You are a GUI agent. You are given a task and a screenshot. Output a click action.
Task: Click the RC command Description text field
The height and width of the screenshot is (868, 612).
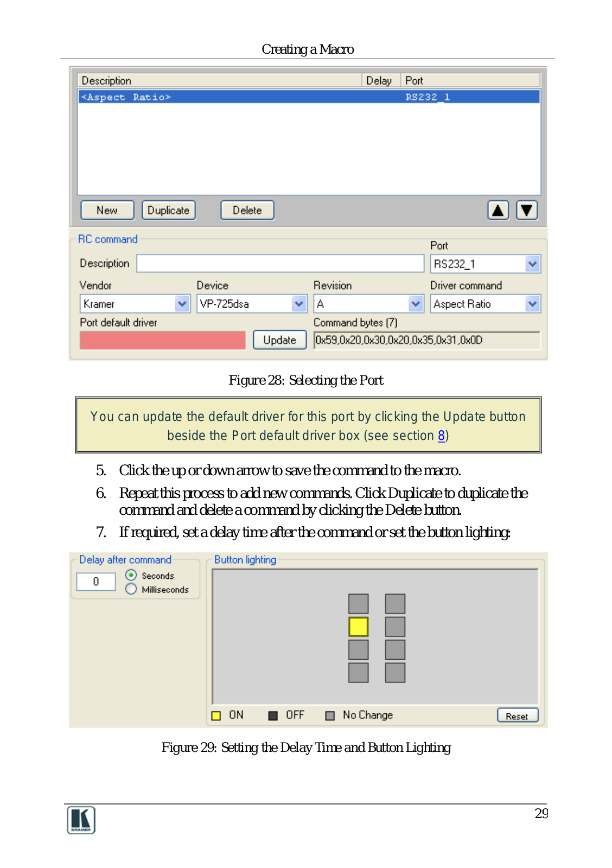click(280, 264)
